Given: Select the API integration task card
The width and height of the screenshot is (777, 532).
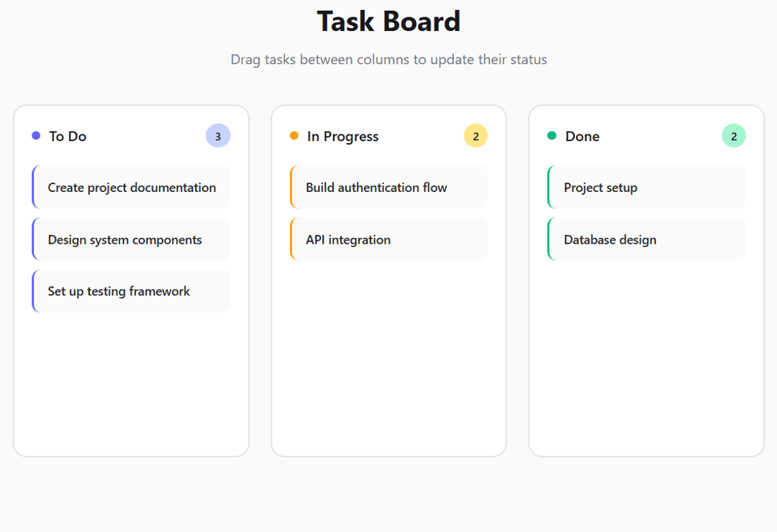Looking at the screenshot, I should coord(389,239).
